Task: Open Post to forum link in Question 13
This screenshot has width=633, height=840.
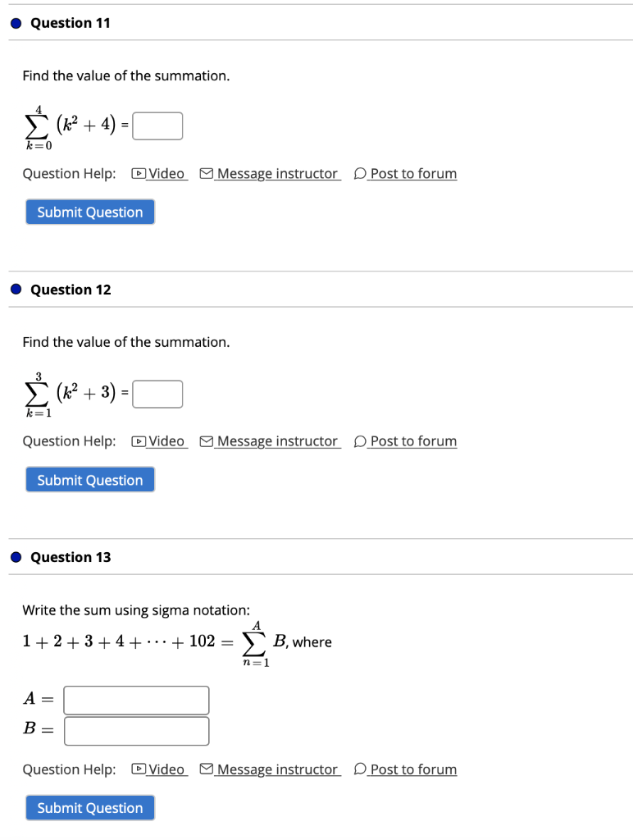Action: click(413, 769)
